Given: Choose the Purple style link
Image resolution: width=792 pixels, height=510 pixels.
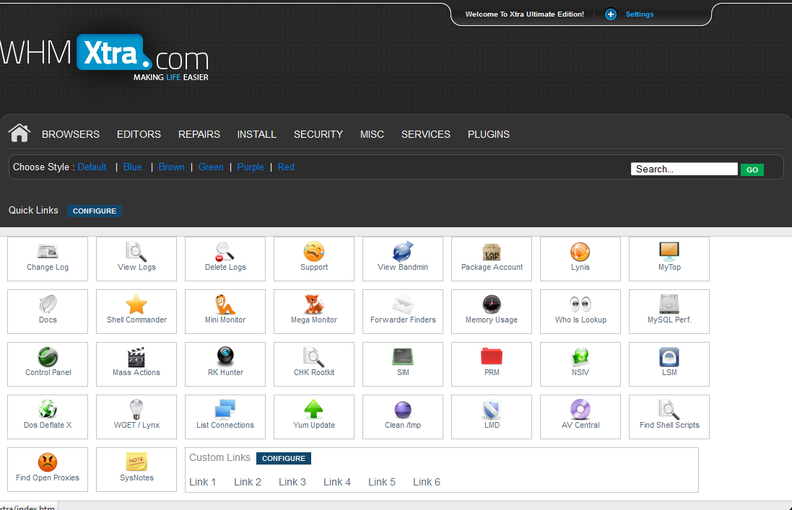Looking at the screenshot, I should point(250,167).
